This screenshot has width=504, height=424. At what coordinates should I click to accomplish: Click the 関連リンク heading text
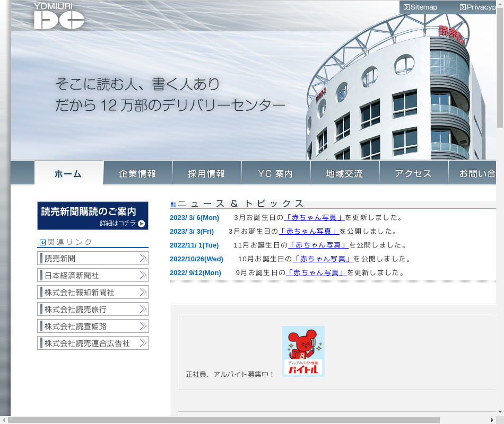69,242
